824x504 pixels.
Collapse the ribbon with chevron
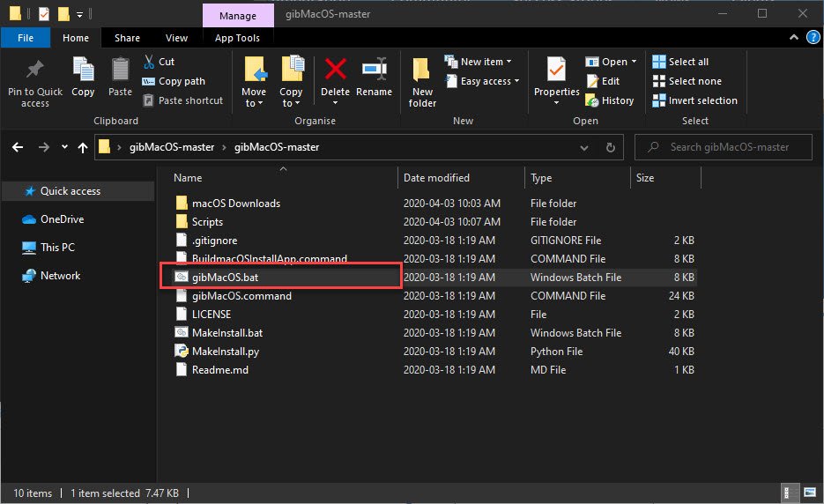pos(793,37)
